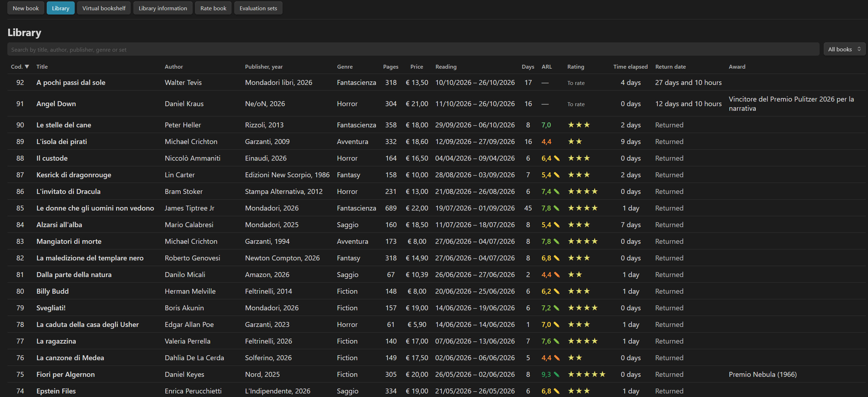This screenshot has width=868, height=397.
Task: Click To rate link for Angel Down
Action: 576,104
